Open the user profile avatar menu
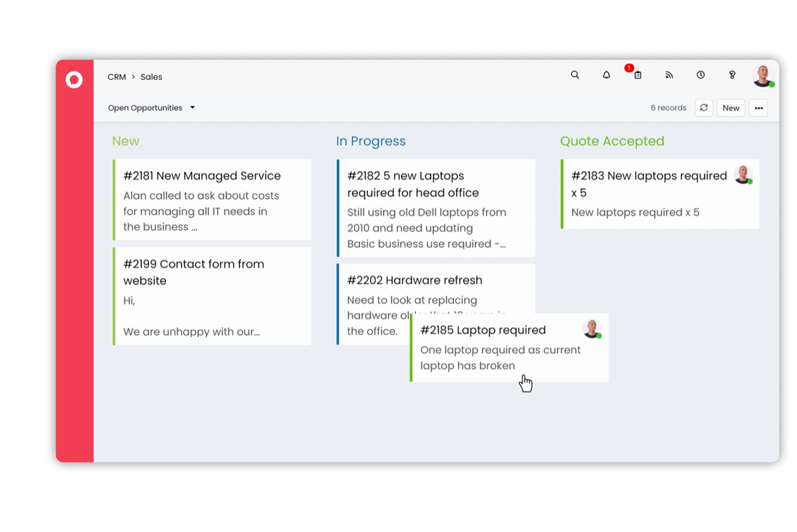 point(763,76)
